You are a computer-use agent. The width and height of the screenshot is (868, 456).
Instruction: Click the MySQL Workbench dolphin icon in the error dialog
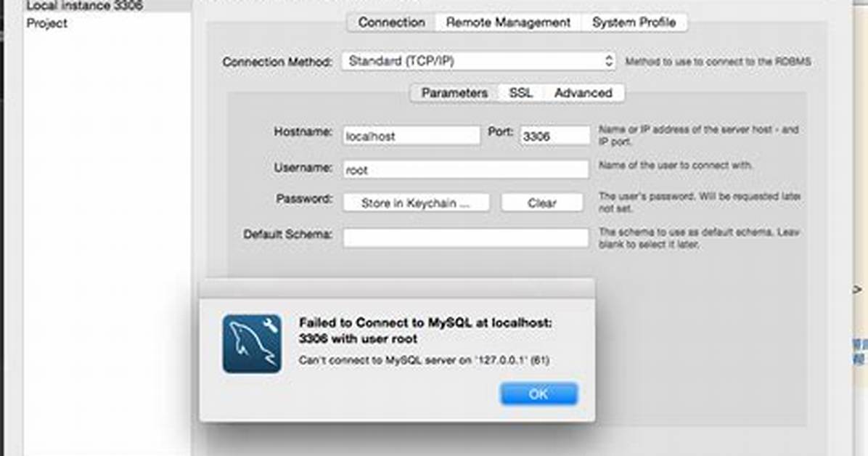pos(252,344)
